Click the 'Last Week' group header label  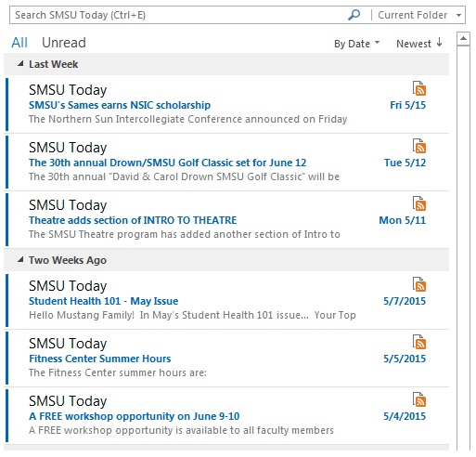[x=53, y=64]
